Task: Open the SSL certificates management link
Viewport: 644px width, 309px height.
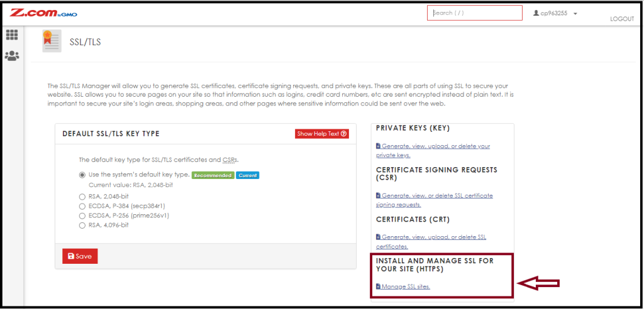Action: [431, 242]
